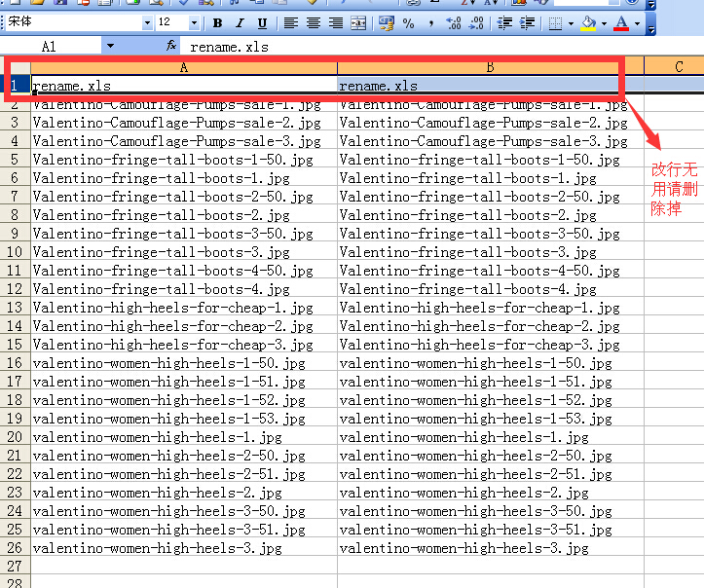Toggle Underline formatting

point(262,23)
